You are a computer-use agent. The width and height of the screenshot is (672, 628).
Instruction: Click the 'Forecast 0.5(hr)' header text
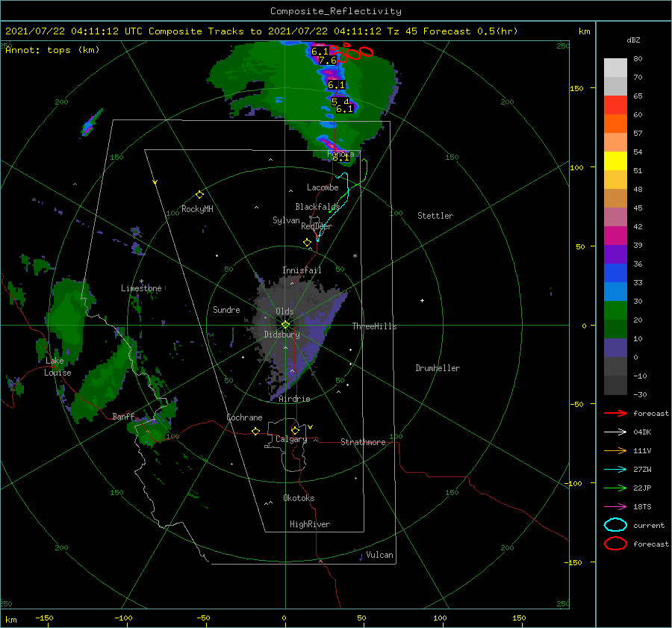470,31
